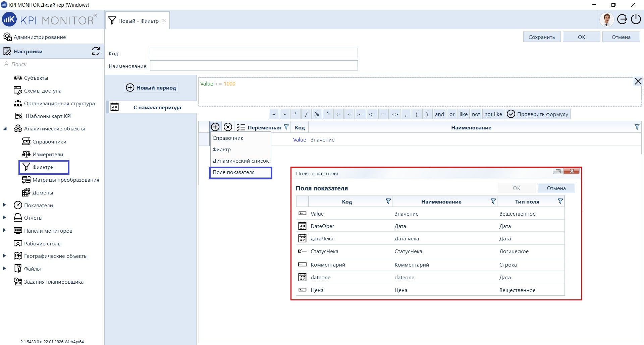Click the remove variable cross icon
Viewport: 644px width, 345px height.
click(228, 127)
